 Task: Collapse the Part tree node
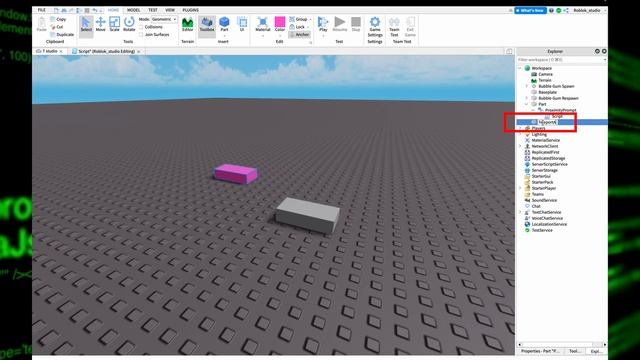tap(527, 104)
